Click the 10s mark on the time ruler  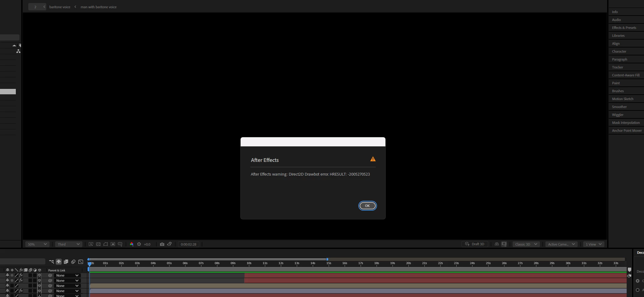tap(249, 263)
